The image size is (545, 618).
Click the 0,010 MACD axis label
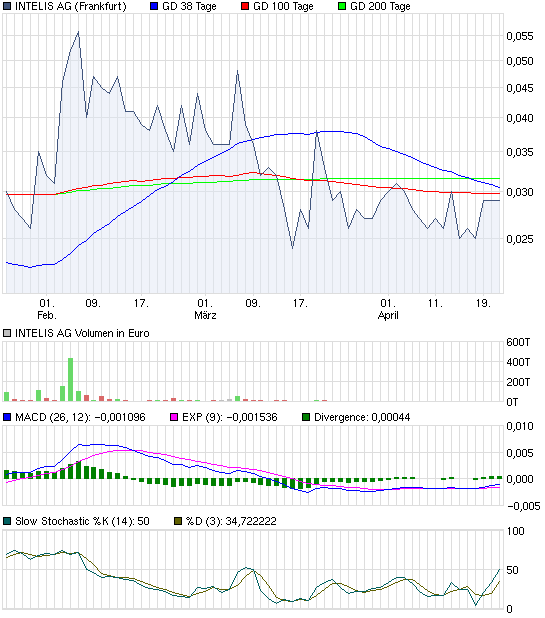pos(520,426)
